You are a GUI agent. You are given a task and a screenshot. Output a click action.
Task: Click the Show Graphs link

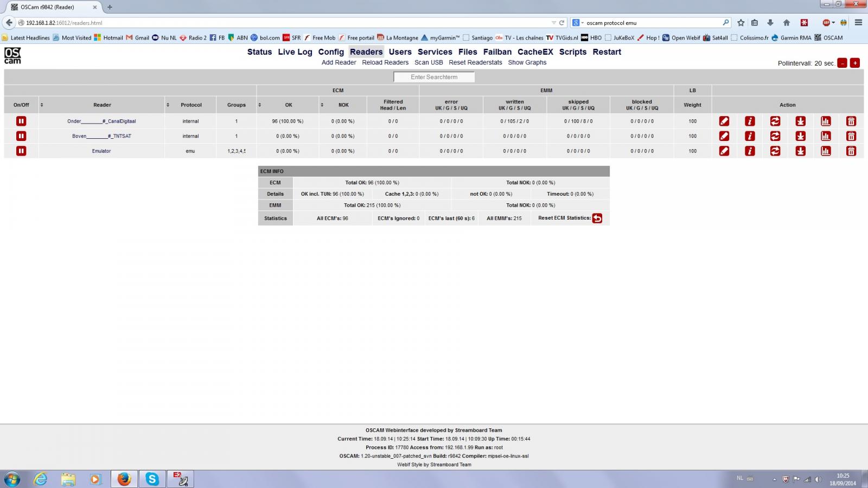527,63
